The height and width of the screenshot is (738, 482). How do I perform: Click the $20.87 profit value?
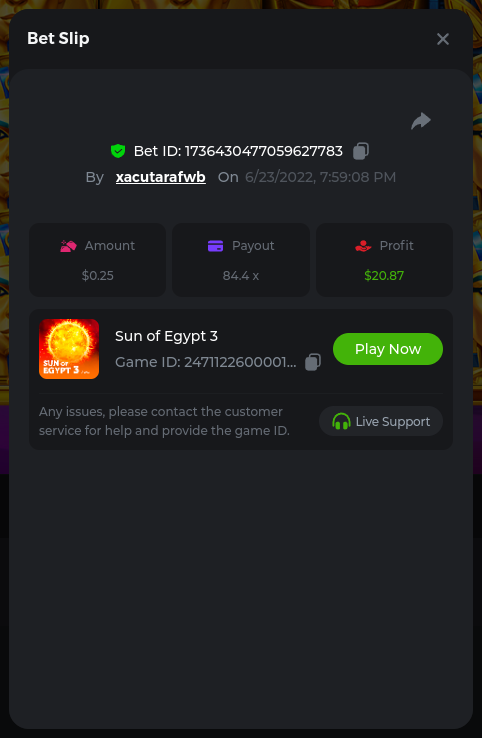(x=384, y=275)
